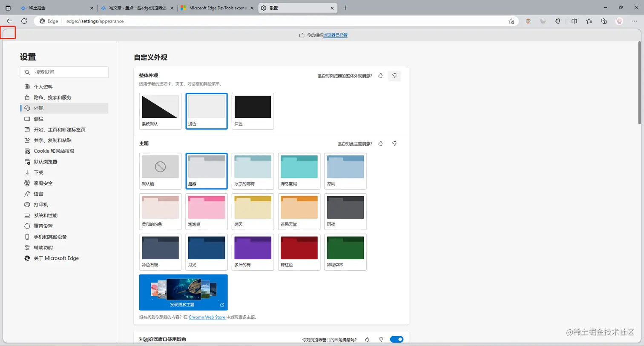This screenshot has width=644, height=346.
Task: Open split screen from toolbar
Action: pyautogui.click(x=574, y=21)
